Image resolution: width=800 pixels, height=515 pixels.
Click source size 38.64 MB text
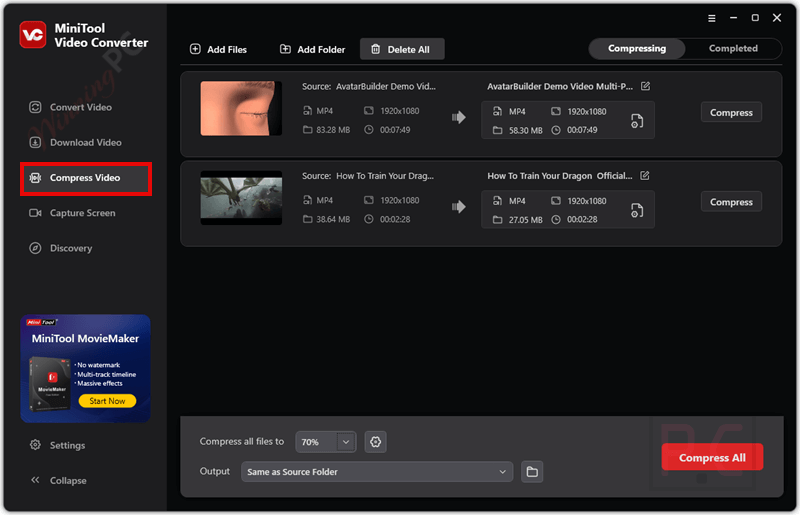click(x=333, y=219)
